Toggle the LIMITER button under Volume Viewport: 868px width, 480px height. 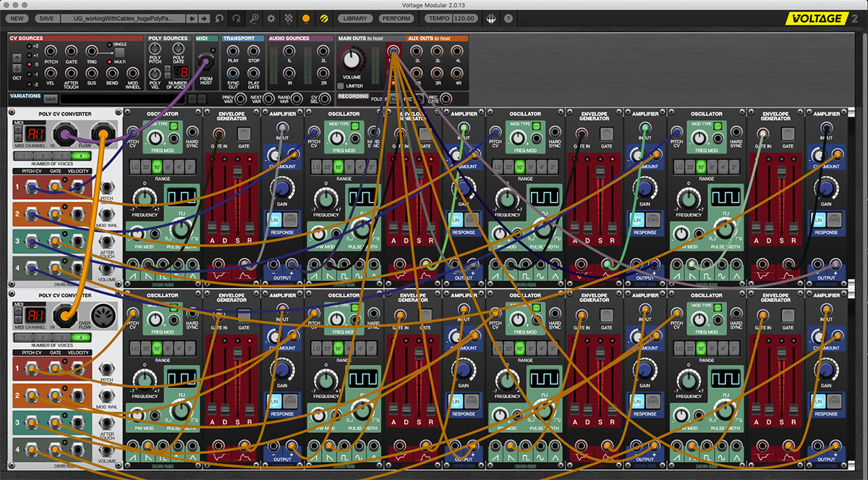(341, 86)
